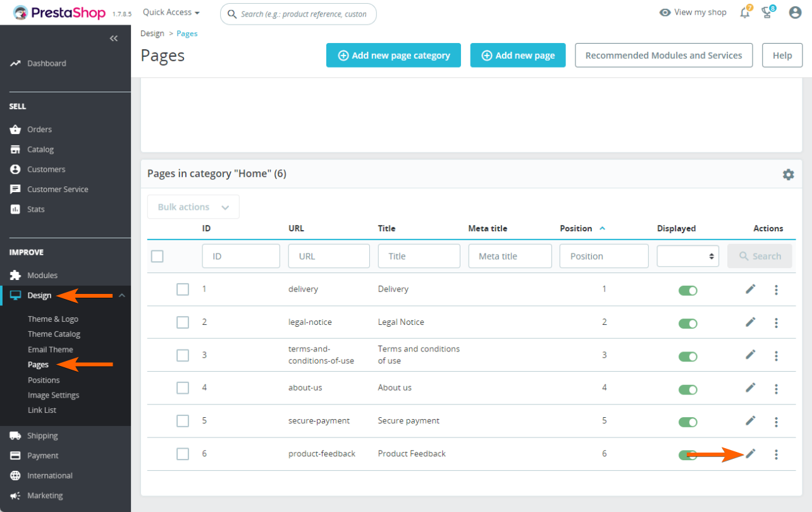Image resolution: width=812 pixels, height=512 pixels.
Task: Click Add new page category button
Action: coord(393,56)
